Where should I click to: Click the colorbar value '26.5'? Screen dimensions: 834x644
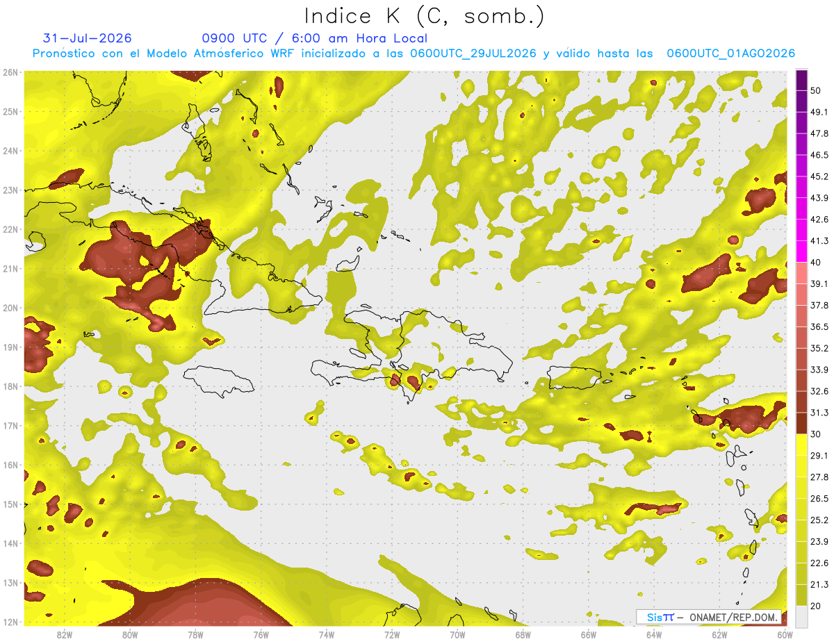click(819, 499)
